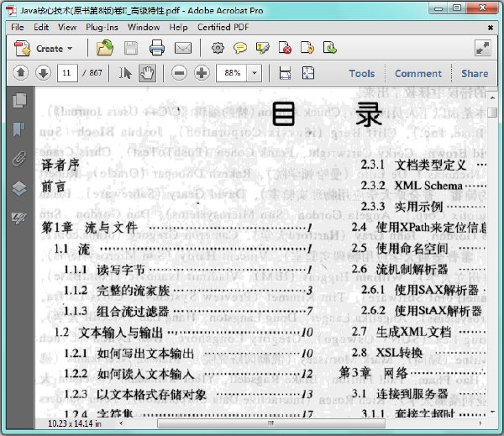This screenshot has height=436, width=504.
Task: Open the Certified PDF menu
Action: point(223,28)
